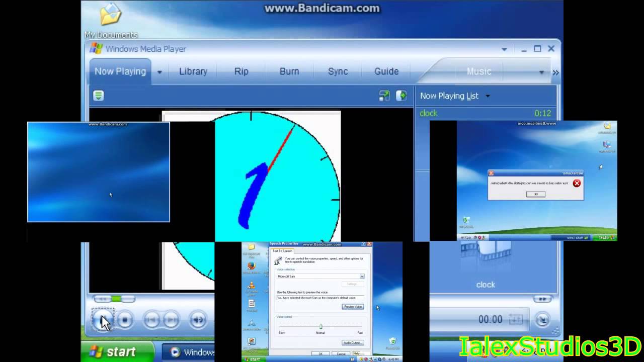Click the large XP start button

point(118,351)
